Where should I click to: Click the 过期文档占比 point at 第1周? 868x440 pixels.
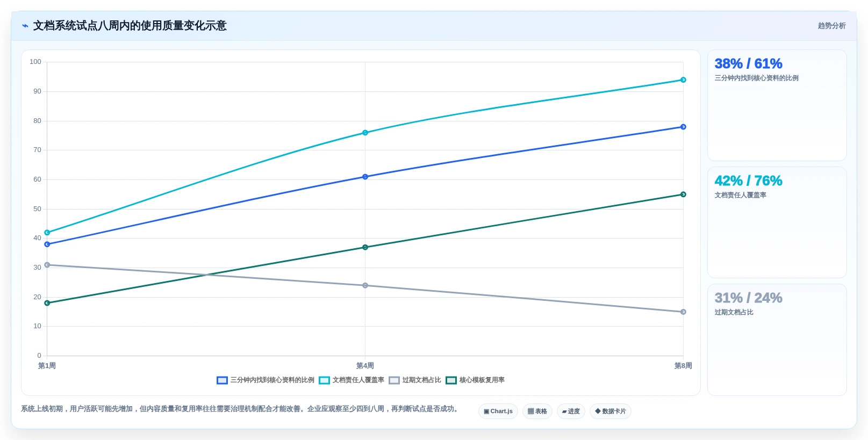click(x=47, y=265)
